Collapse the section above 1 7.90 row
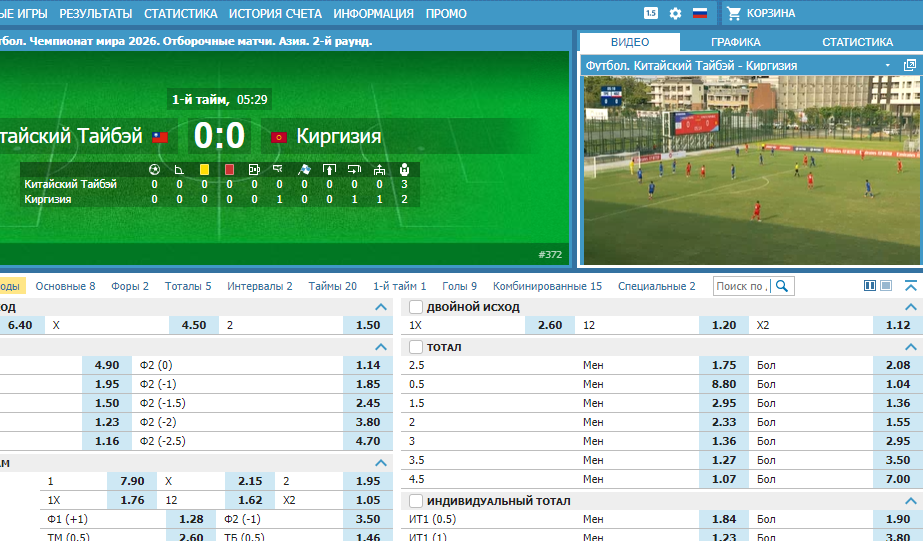 381,463
